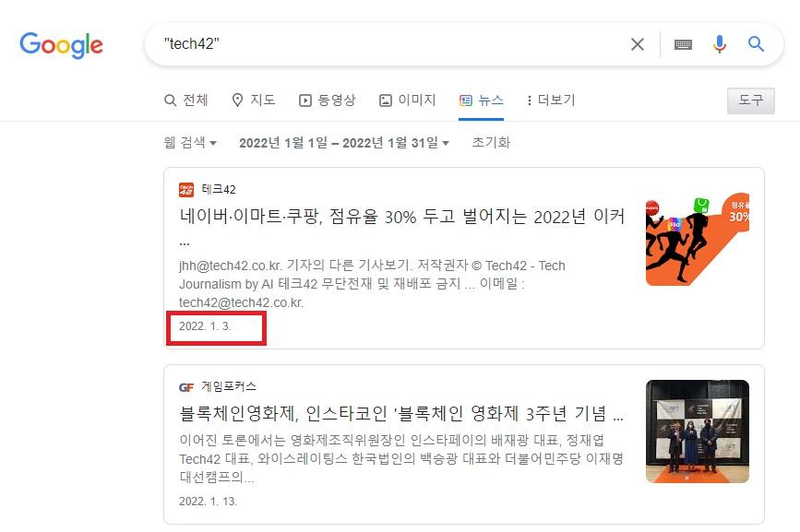Click the blue search magnifier icon

[757, 44]
